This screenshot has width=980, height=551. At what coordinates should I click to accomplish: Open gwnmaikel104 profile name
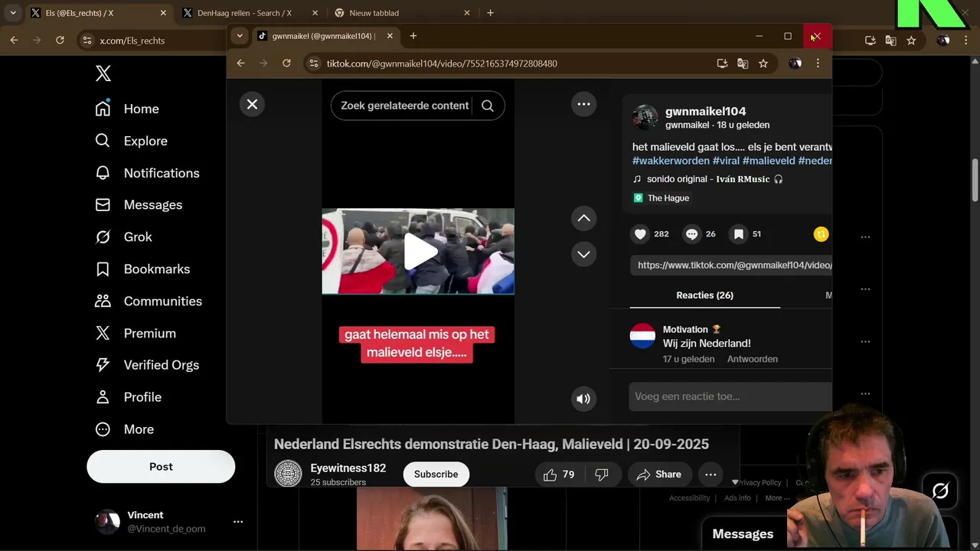(x=705, y=111)
